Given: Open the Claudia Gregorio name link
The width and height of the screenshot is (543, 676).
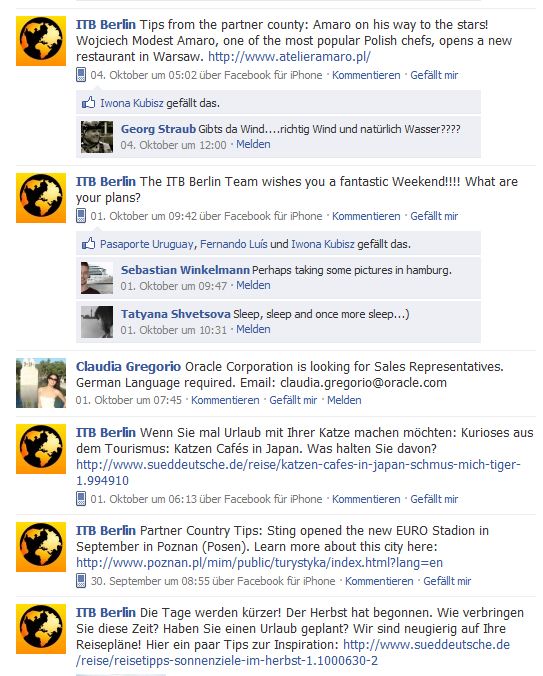Looking at the screenshot, I should (x=128, y=366).
